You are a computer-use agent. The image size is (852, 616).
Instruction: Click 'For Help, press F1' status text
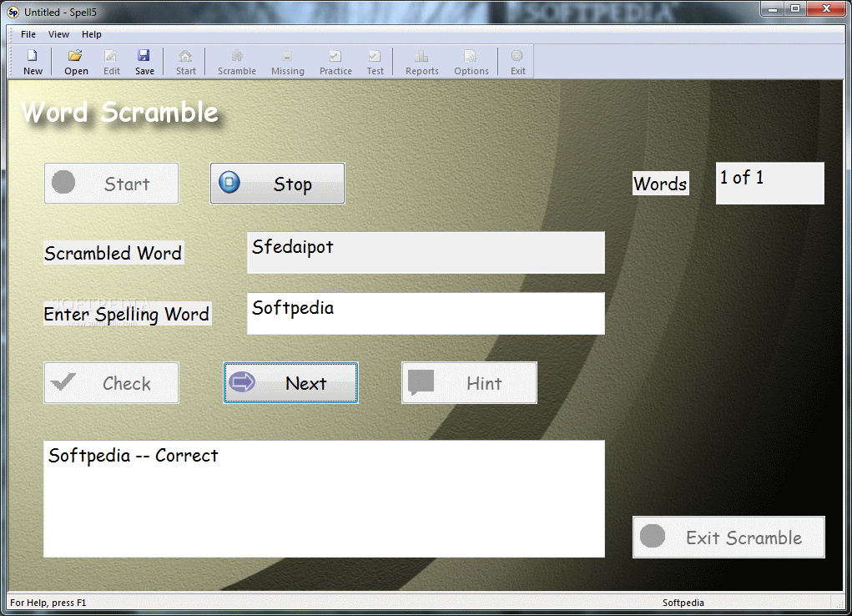point(48,603)
